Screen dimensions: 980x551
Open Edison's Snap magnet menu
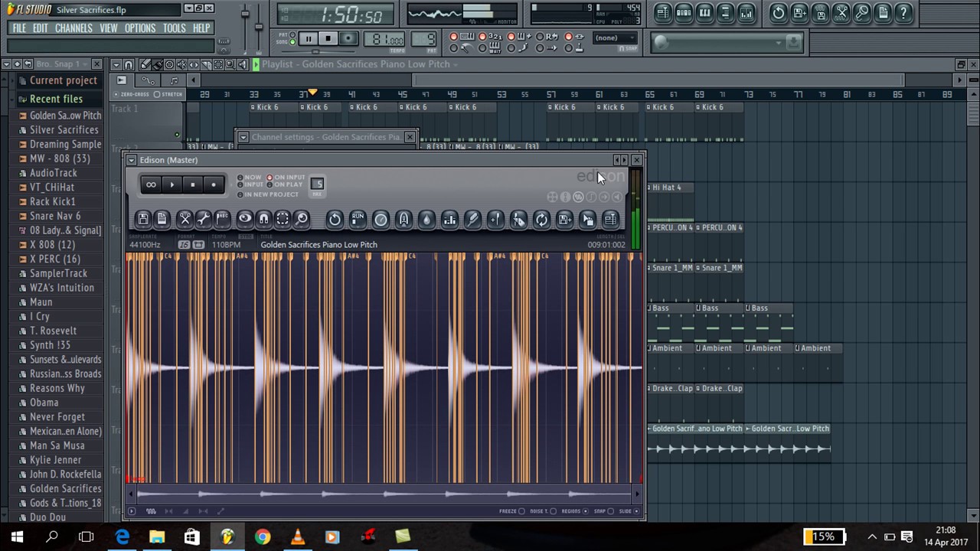pos(264,220)
